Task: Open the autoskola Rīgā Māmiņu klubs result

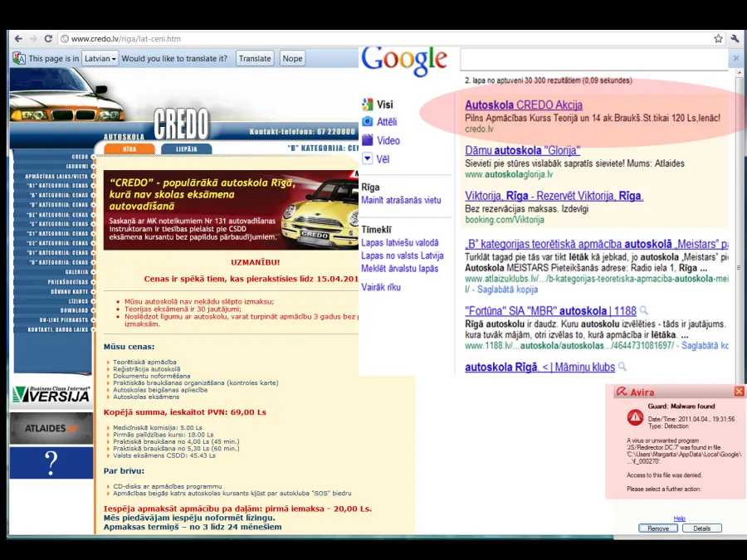Action: click(x=539, y=368)
